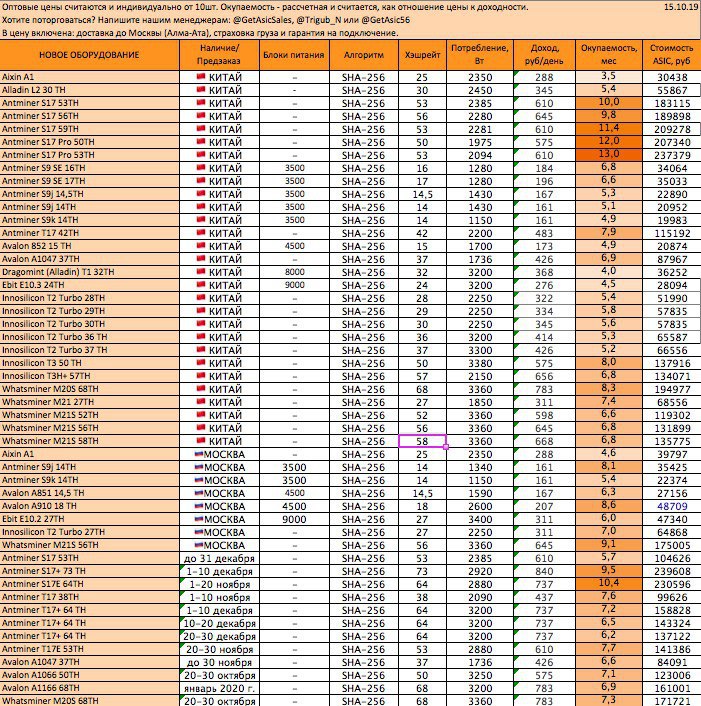Click hashrate '14,5' in Antminer S9j 14,5TH row

click(422, 194)
